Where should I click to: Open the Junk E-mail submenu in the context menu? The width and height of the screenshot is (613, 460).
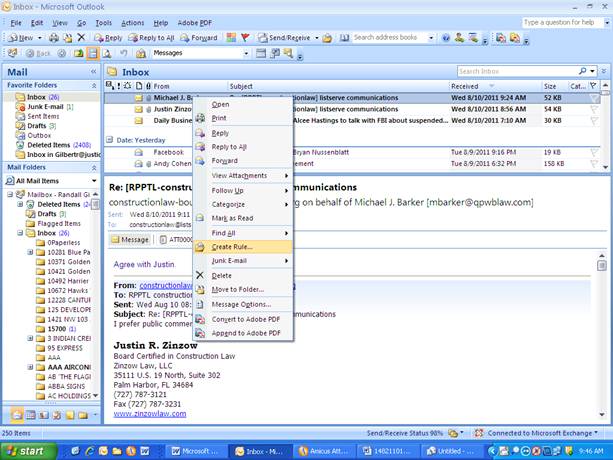(x=243, y=261)
